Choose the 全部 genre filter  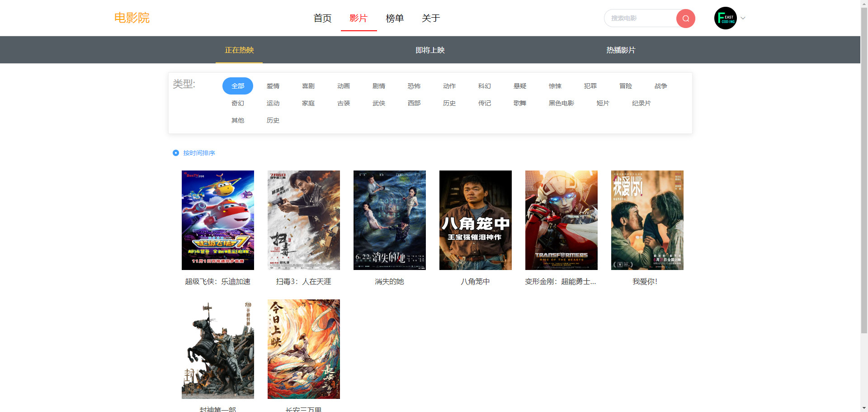tap(238, 86)
